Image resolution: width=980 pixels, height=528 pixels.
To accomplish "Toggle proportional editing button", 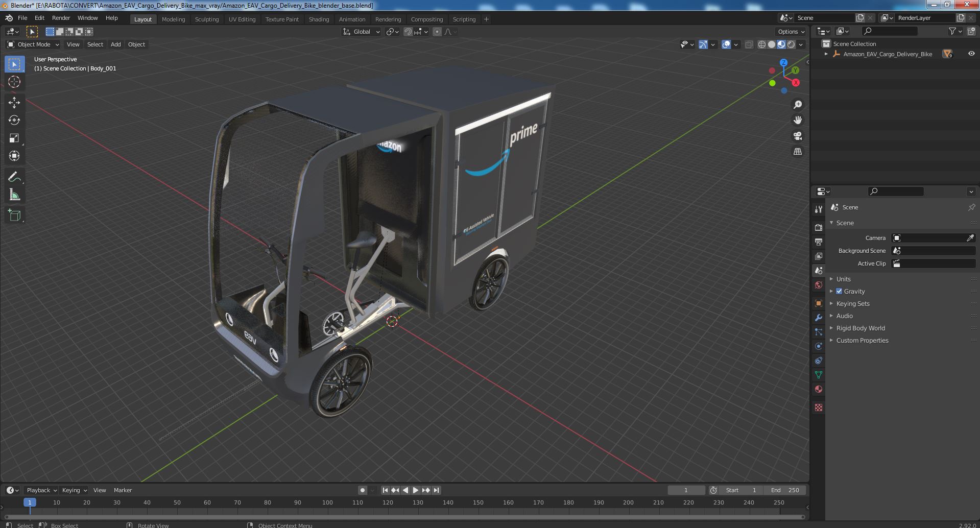I will click(x=437, y=32).
